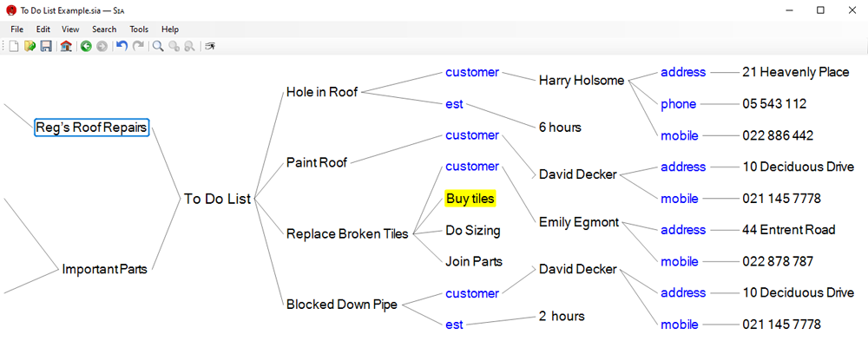
Task: Go to home node via house icon
Action: pos(67,47)
